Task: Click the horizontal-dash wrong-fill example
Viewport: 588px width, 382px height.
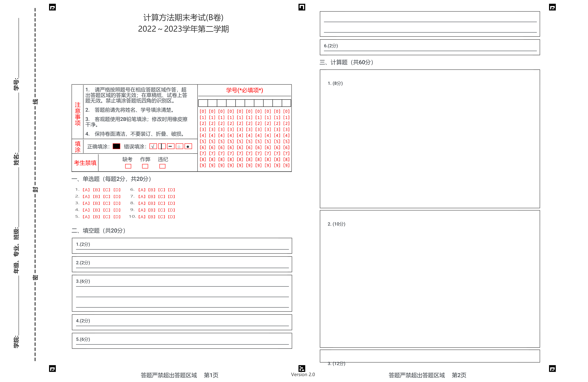Action: coord(171,146)
